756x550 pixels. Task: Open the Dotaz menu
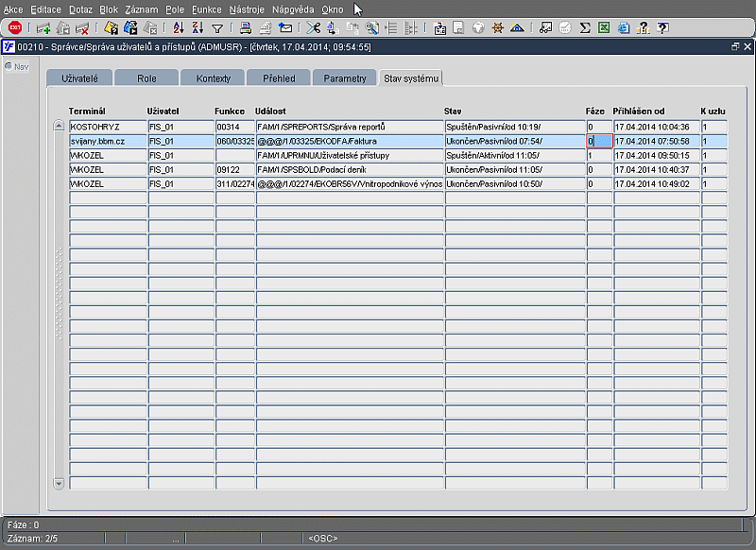(80, 9)
